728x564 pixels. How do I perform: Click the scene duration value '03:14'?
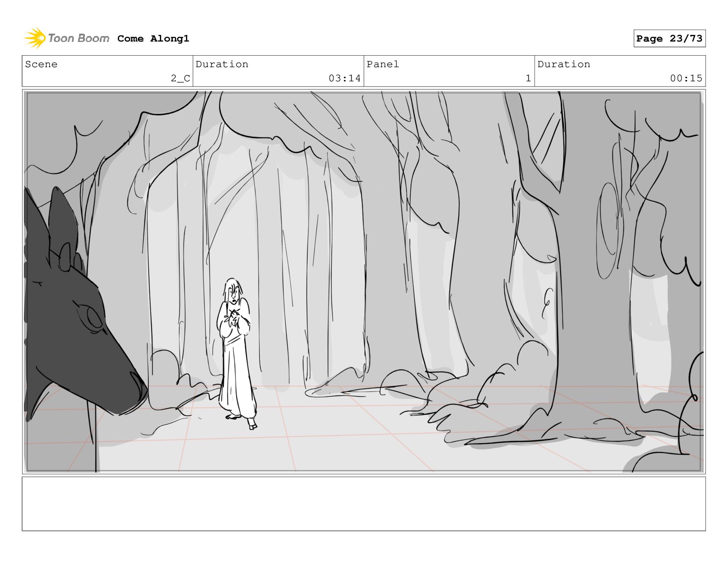tap(345, 78)
